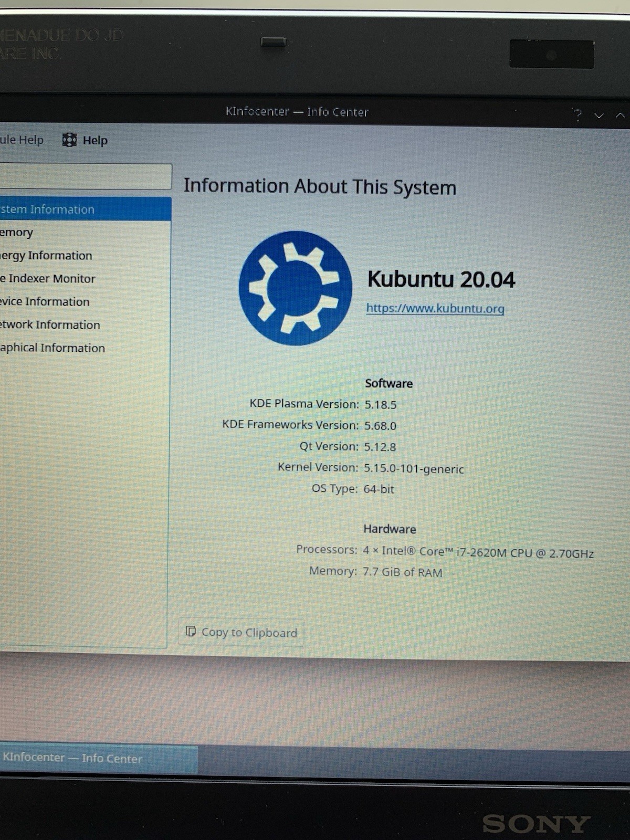Click the KDE Frameworks Version value 5.68.0
The width and height of the screenshot is (630, 840).
click(x=380, y=426)
